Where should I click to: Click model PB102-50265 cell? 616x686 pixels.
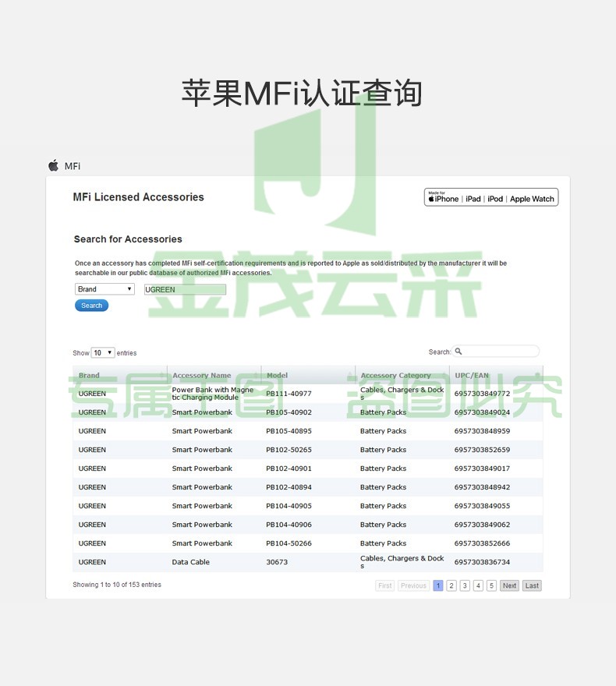(289, 450)
